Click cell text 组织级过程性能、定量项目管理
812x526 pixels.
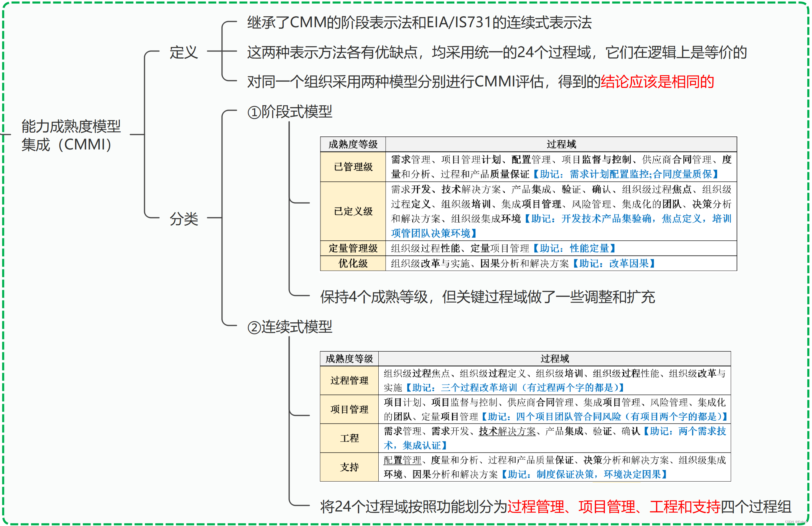coord(460,248)
